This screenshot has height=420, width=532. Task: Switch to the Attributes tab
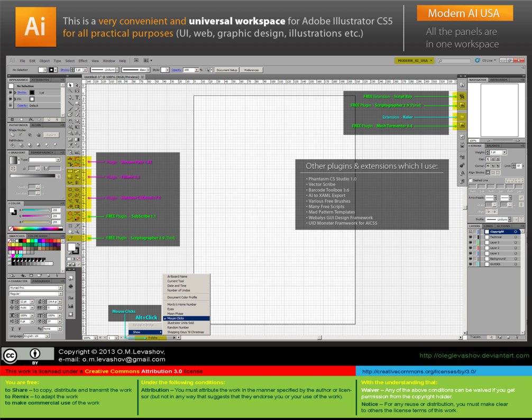pyautogui.click(x=40, y=80)
